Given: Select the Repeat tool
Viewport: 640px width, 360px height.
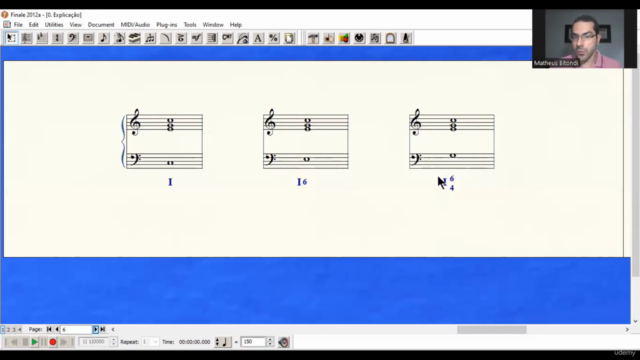Looking at the screenshot, I should pos(212,38).
